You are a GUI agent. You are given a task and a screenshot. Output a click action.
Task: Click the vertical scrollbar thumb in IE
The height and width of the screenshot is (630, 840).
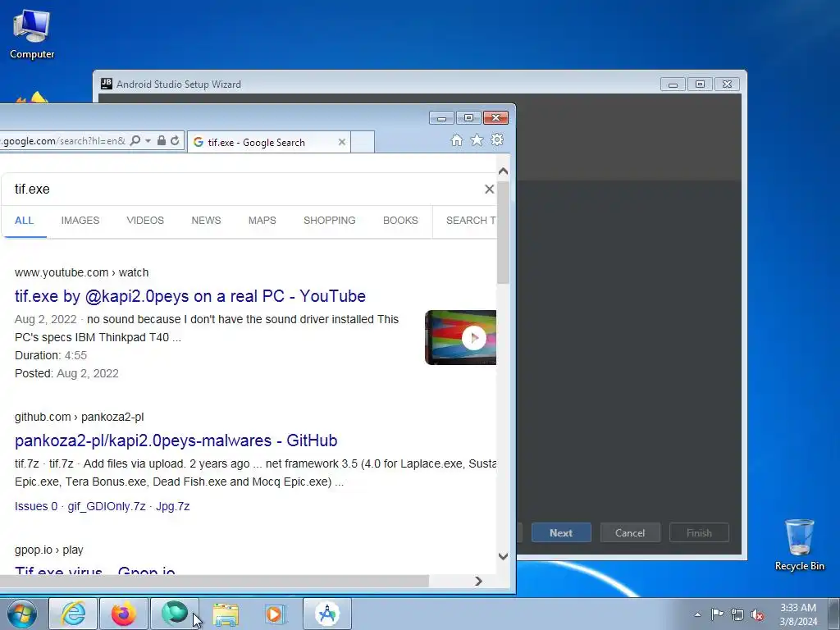pyautogui.click(x=503, y=232)
